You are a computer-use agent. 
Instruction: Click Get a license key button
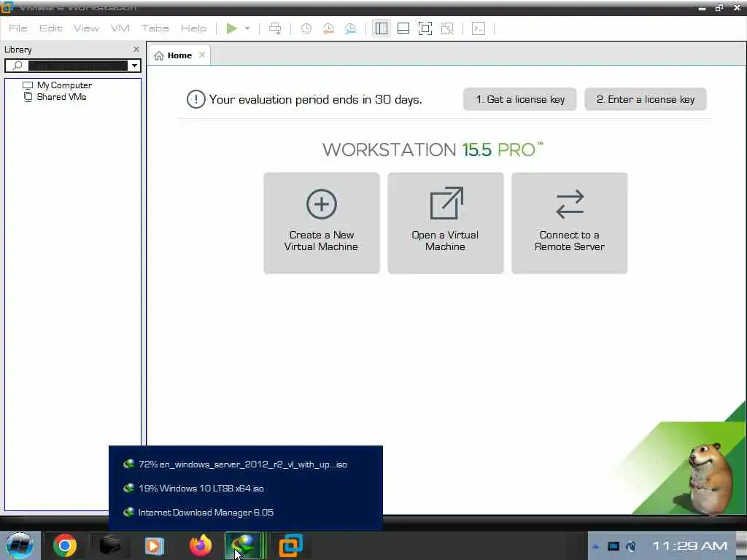point(519,99)
